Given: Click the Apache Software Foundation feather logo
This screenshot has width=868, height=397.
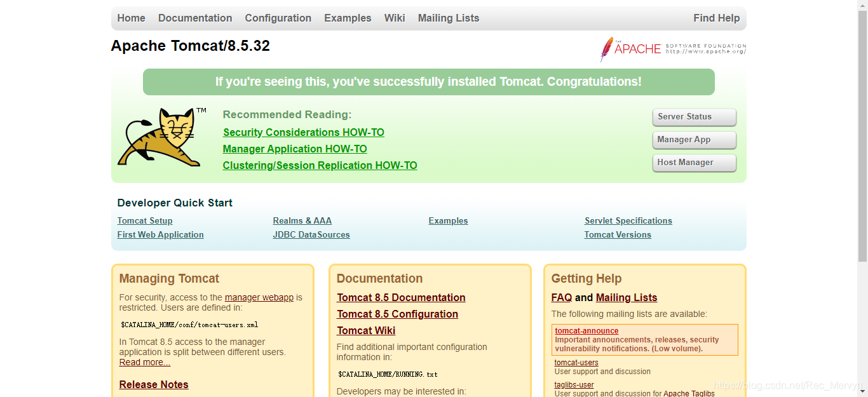Looking at the screenshot, I should click(x=673, y=49).
